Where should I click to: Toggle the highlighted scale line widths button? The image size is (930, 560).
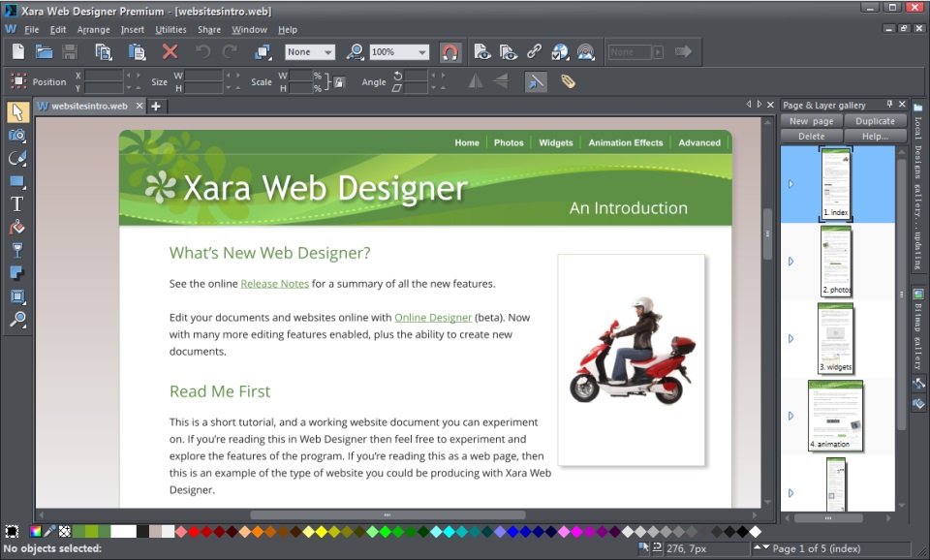(x=536, y=81)
